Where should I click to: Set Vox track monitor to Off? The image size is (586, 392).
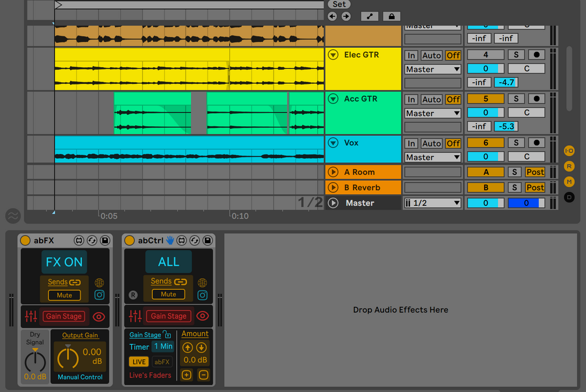coord(453,143)
